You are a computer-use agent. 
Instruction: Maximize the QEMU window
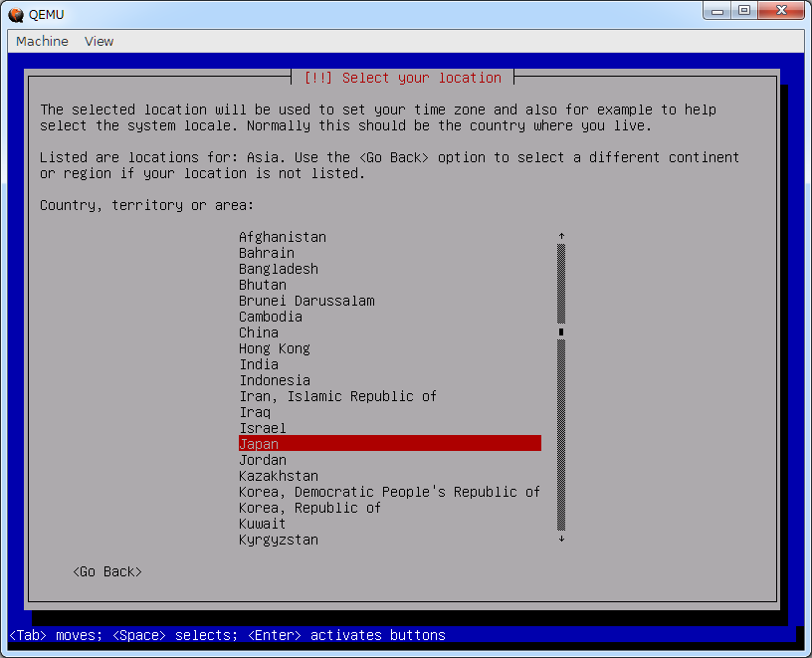click(744, 11)
